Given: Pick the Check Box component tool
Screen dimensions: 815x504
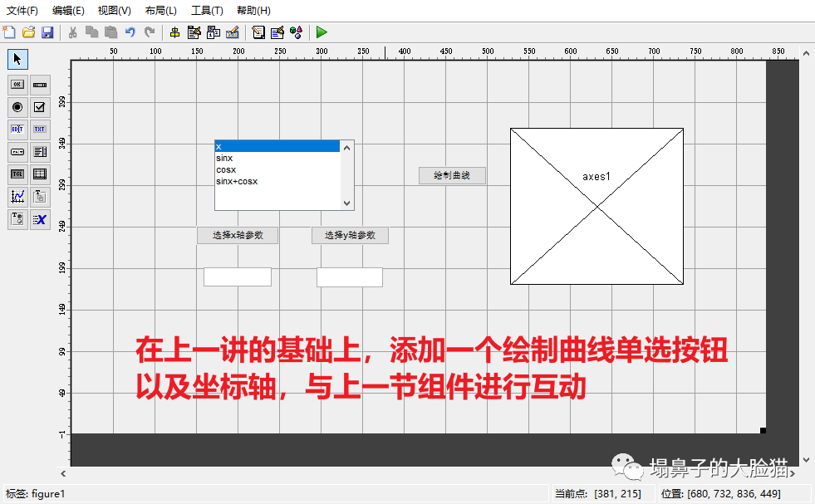Looking at the screenshot, I should pos(40,107).
